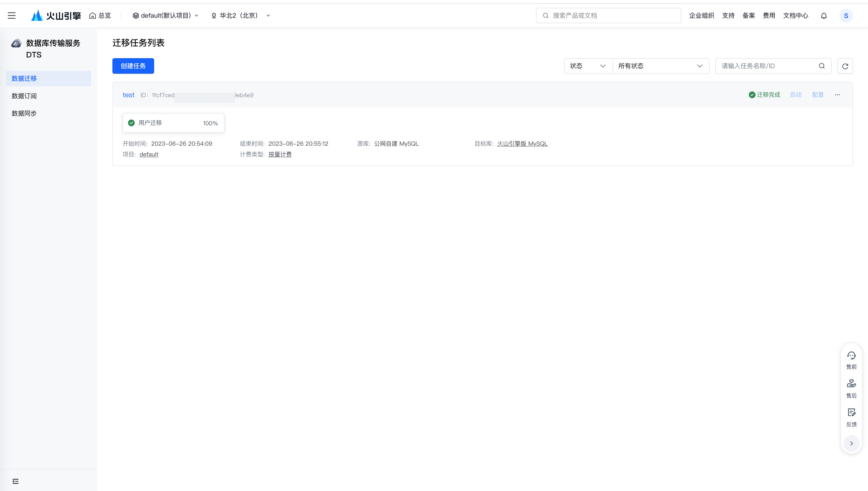This screenshot has height=491, width=868.
Task: Click the 公网自建 MySQL source text
Action: [x=396, y=144]
